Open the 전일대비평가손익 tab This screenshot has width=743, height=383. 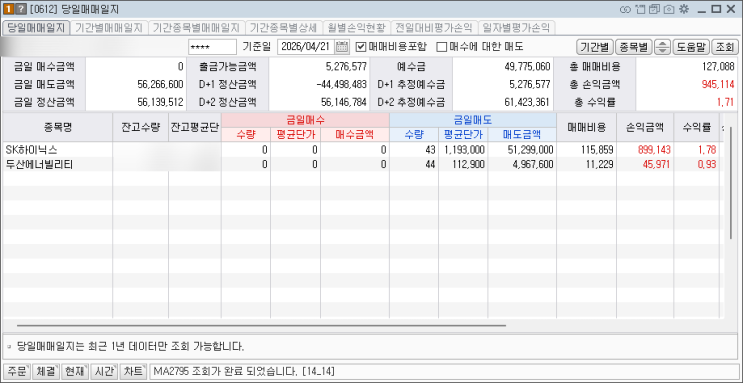[x=435, y=27]
